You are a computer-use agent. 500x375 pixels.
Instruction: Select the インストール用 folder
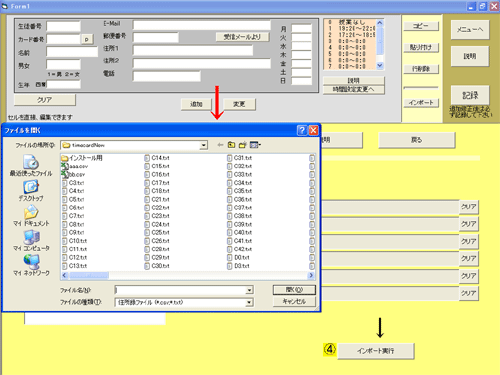pyautogui.click(x=82, y=158)
